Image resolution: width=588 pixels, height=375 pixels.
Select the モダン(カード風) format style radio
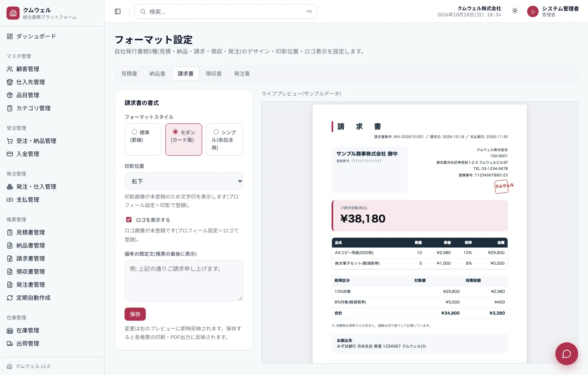pos(175,132)
